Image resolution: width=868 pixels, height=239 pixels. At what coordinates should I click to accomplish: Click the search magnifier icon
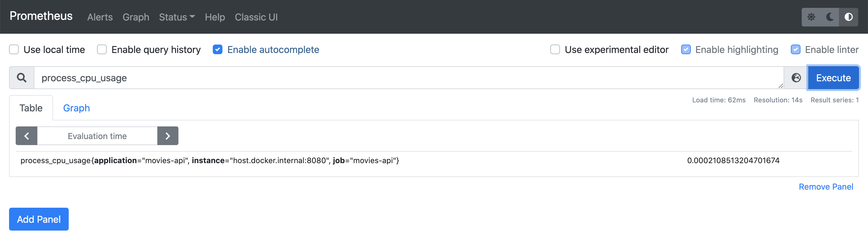point(22,78)
